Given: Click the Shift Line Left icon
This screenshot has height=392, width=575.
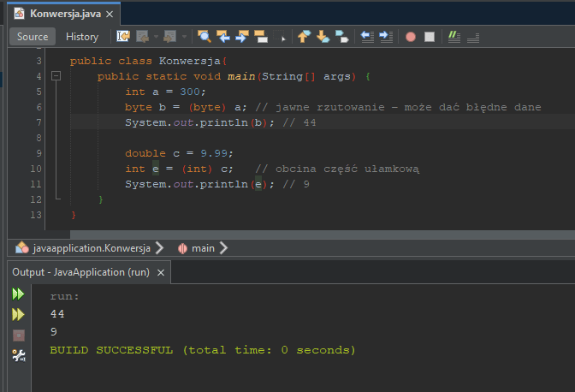Looking at the screenshot, I should click(367, 37).
